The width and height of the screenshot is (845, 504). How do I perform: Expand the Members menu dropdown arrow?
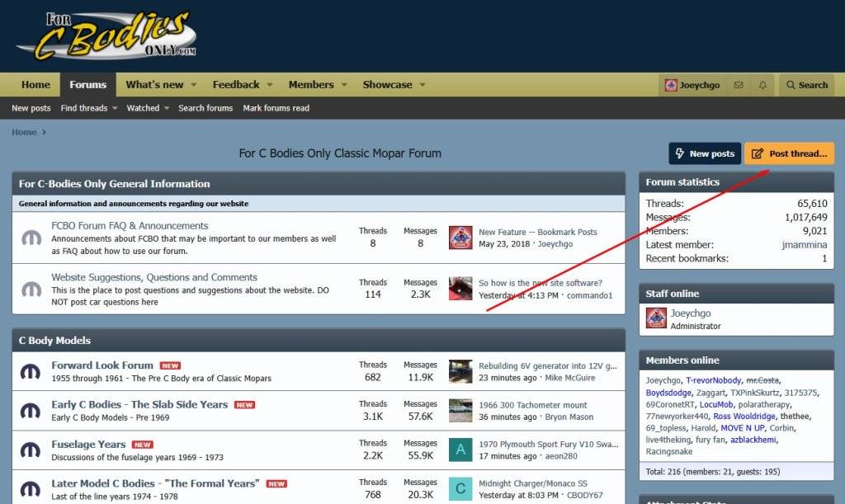click(344, 85)
